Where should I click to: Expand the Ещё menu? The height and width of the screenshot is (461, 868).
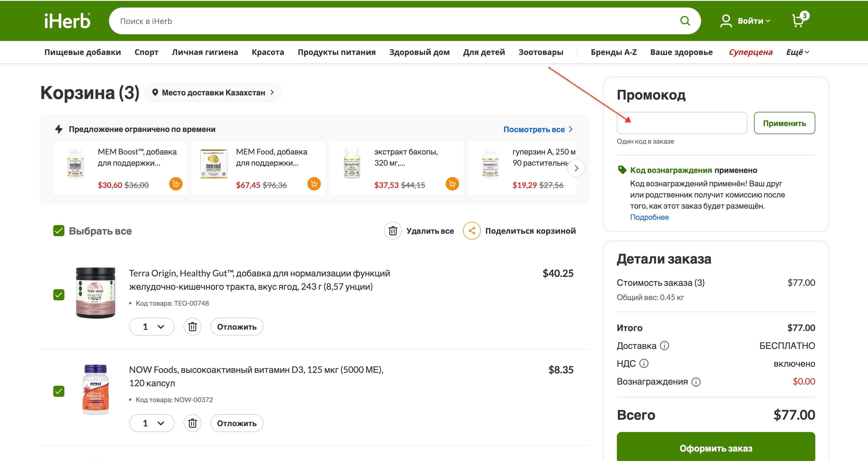point(797,52)
